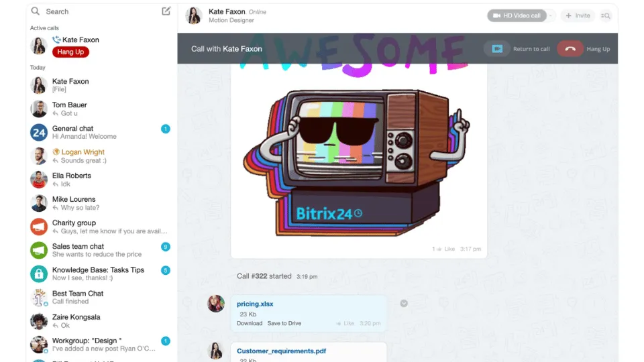Open Kate Faxon avatar in header

pyautogui.click(x=193, y=15)
